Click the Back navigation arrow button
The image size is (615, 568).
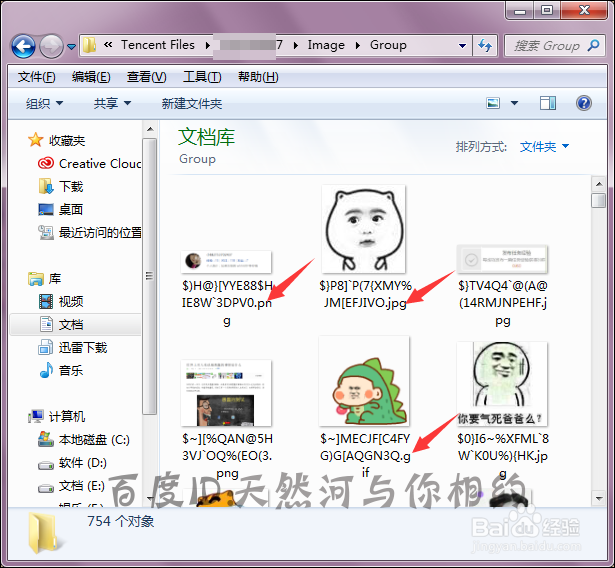pos(24,46)
